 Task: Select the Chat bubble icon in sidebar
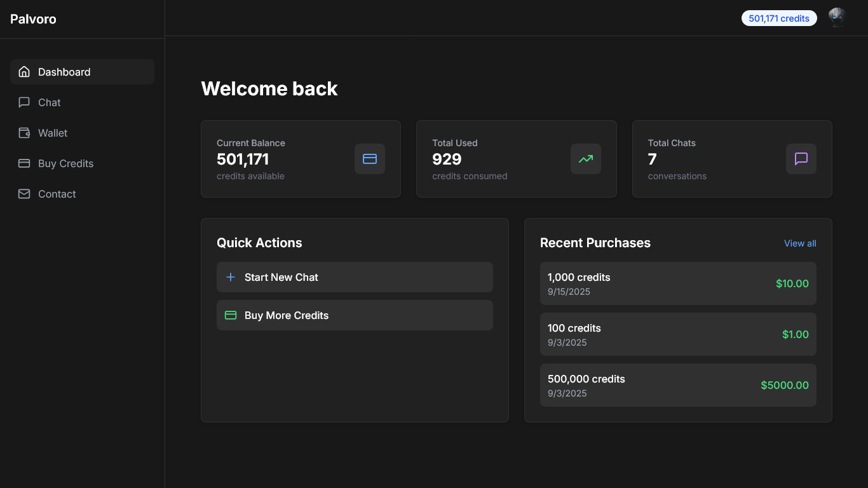[x=24, y=102]
